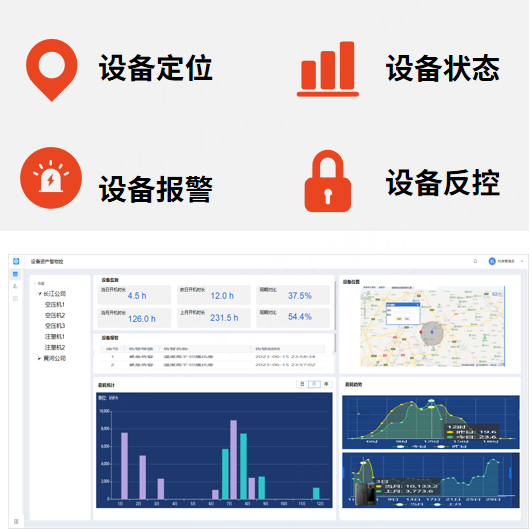532x529 pixels.
Task: Click the red marker on the map
Action: coord(421,332)
